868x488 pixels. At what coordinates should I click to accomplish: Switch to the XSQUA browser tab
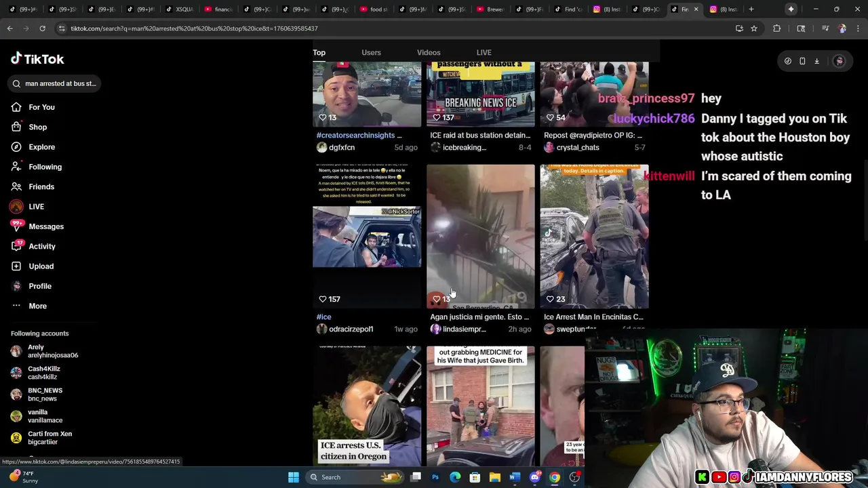(178, 9)
